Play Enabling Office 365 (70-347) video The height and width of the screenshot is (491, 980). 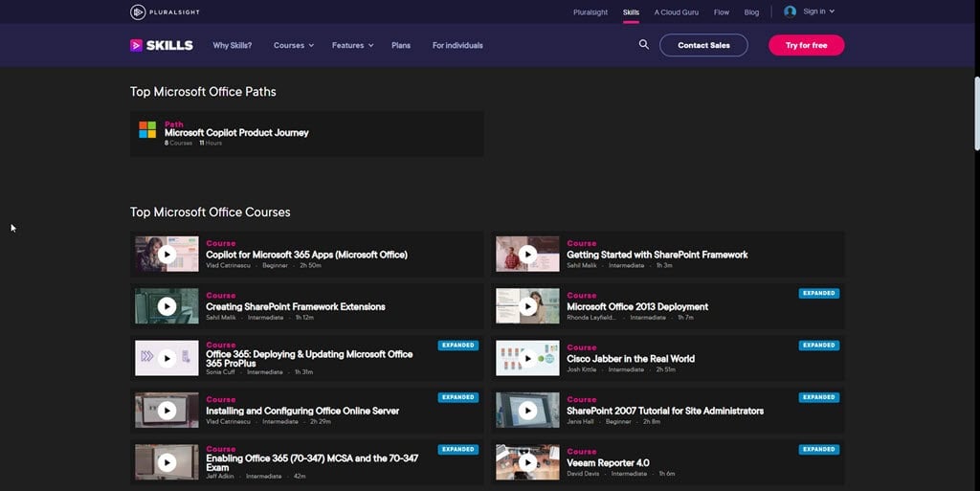[167, 462]
